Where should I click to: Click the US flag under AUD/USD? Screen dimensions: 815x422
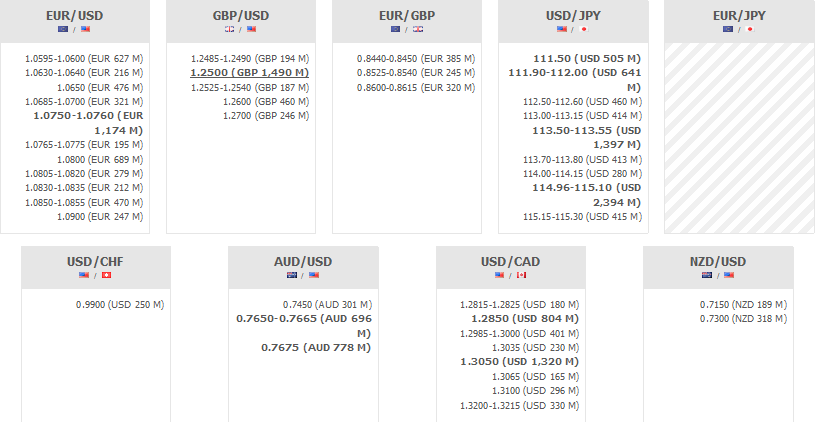click(x=314, y=275)
